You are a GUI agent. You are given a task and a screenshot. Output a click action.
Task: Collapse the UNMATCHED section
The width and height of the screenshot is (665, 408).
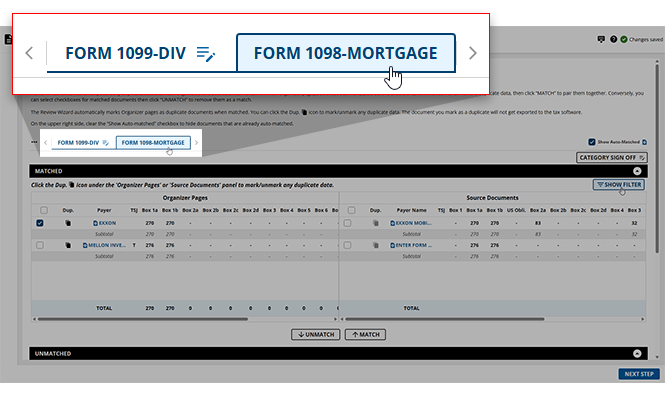tap(637, 353)
